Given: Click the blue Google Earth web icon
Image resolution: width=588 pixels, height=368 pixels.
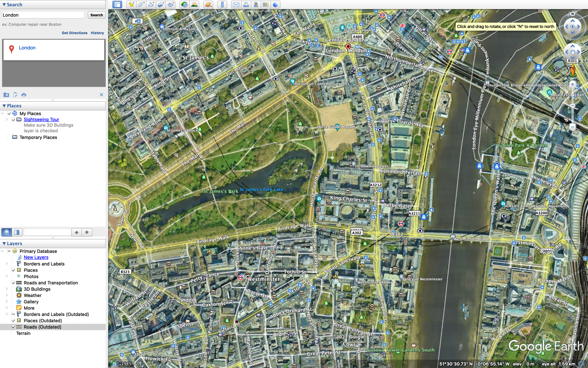Looking at the screenshot, I should point(275,4).
